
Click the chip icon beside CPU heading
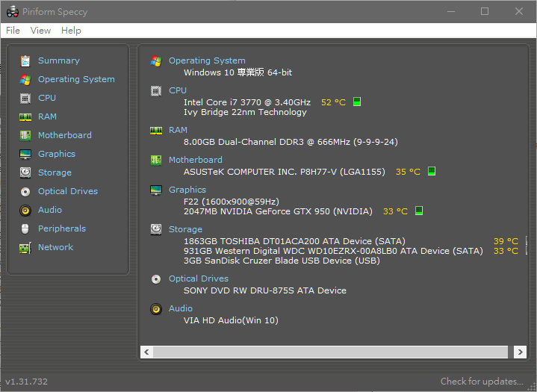156,91
